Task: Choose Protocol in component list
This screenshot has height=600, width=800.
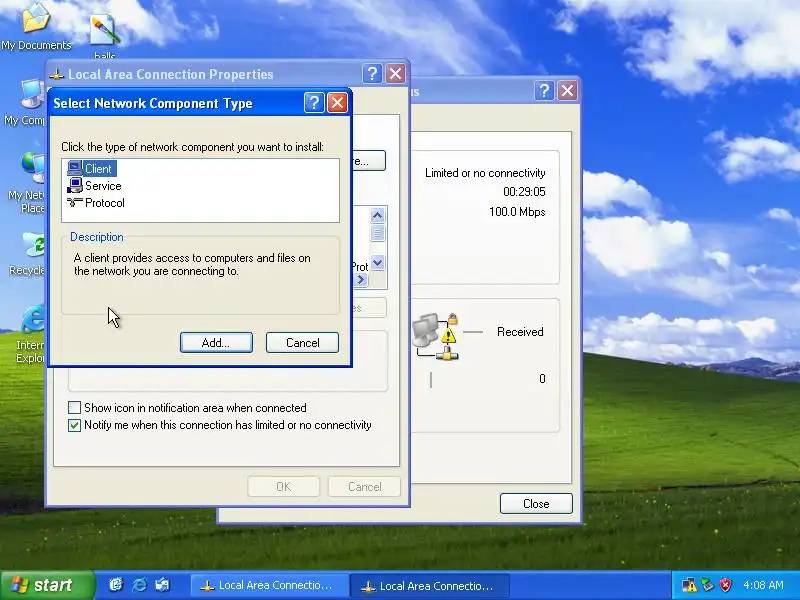Action: [105, 203]
